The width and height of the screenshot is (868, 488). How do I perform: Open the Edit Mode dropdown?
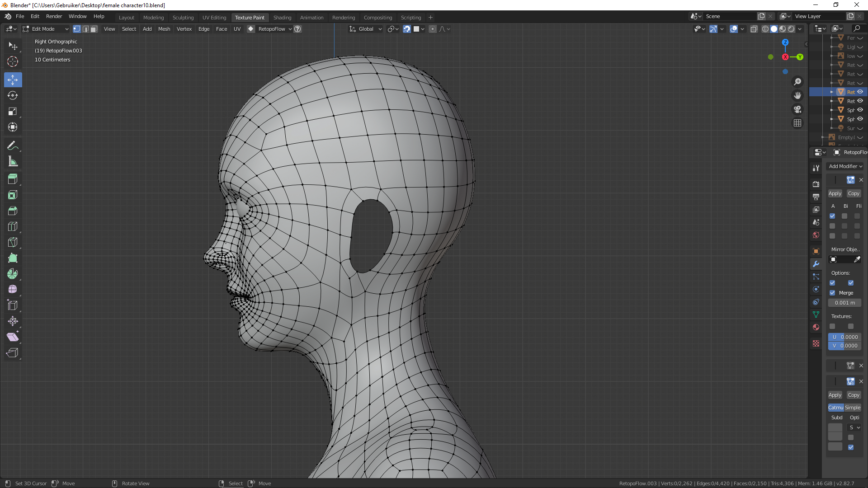pyautogui.click(x=46, y=29)
